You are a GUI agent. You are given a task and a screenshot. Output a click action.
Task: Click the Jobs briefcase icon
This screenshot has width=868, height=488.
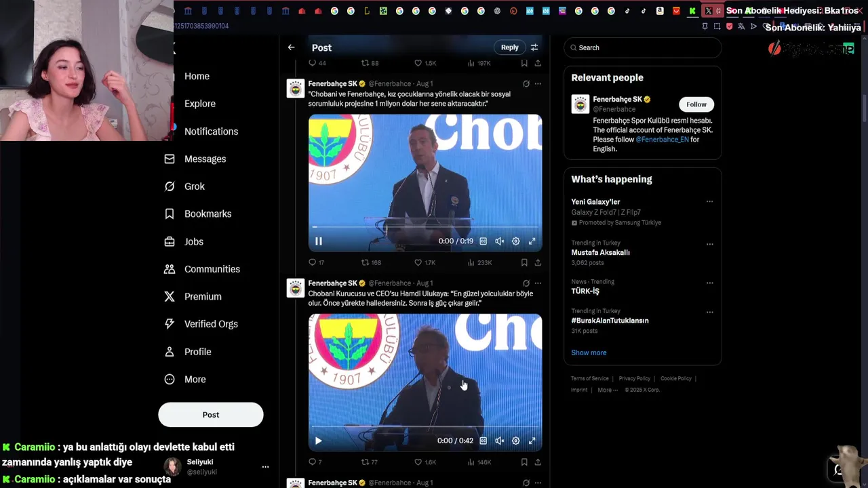170,241
